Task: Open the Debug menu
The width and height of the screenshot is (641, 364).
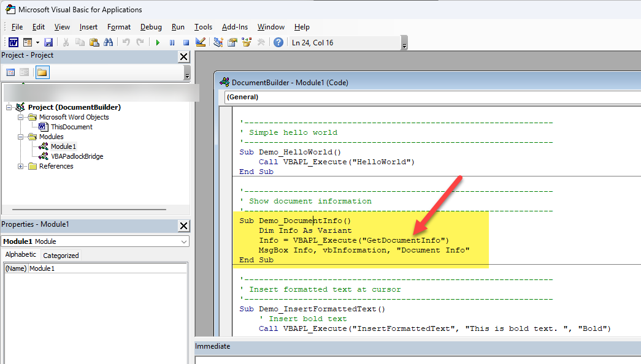Action: 151,27
